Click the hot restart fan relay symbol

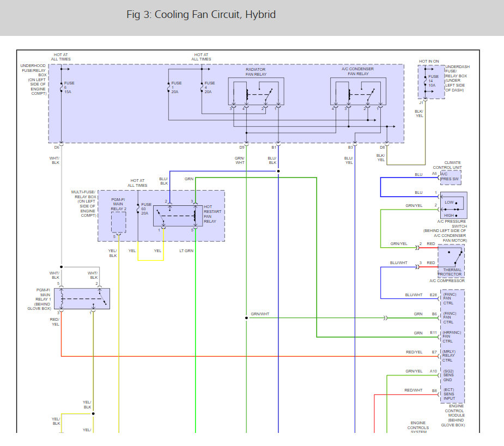[178, 216]
